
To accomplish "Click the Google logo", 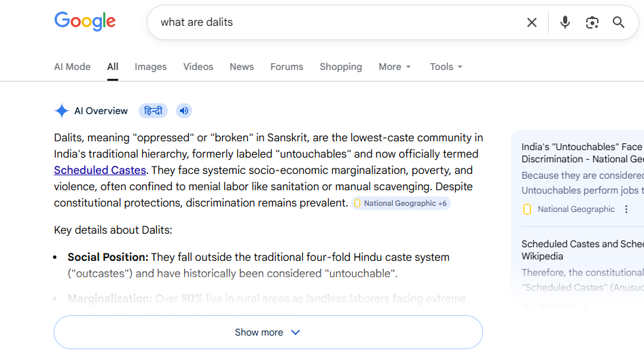I will pyautogui.click(x=85, y=21).
